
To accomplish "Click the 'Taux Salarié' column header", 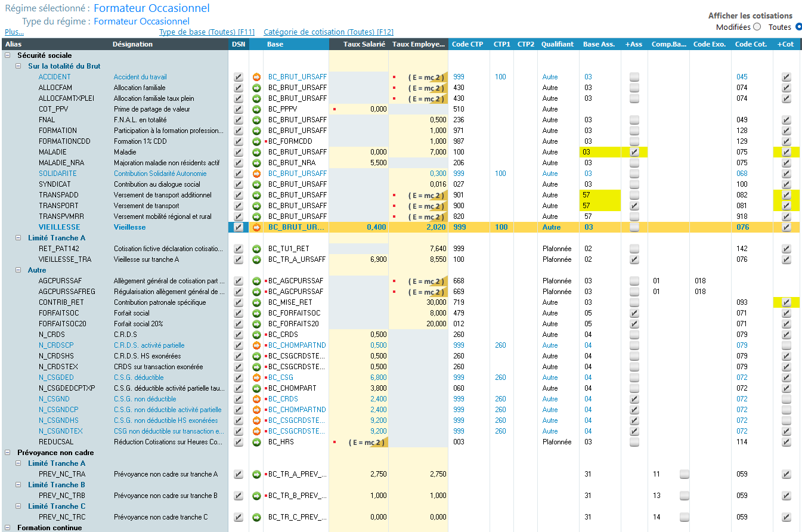I will tap(364, 44).
